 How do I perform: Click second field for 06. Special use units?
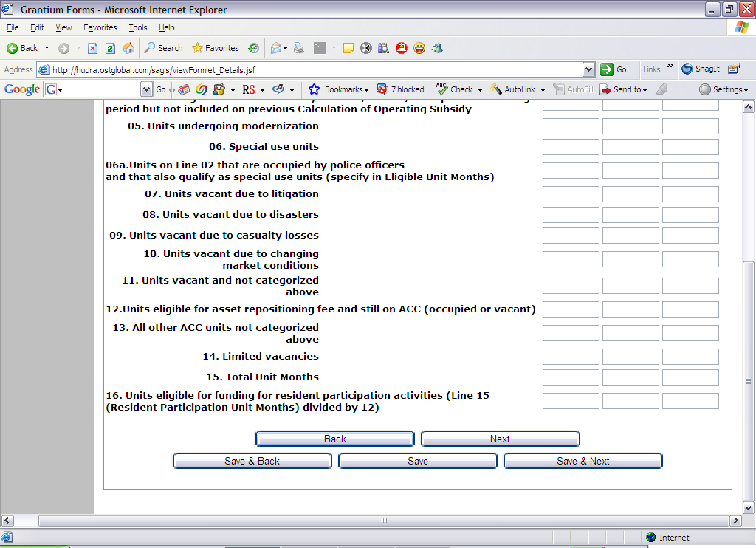tap(630, 147)
